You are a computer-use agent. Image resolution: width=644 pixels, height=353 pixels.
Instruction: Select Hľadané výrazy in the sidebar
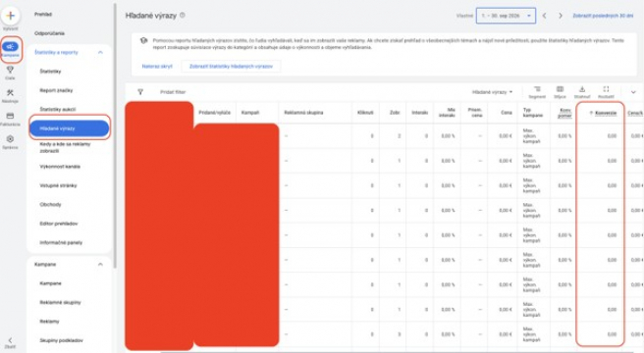[70, 128]
